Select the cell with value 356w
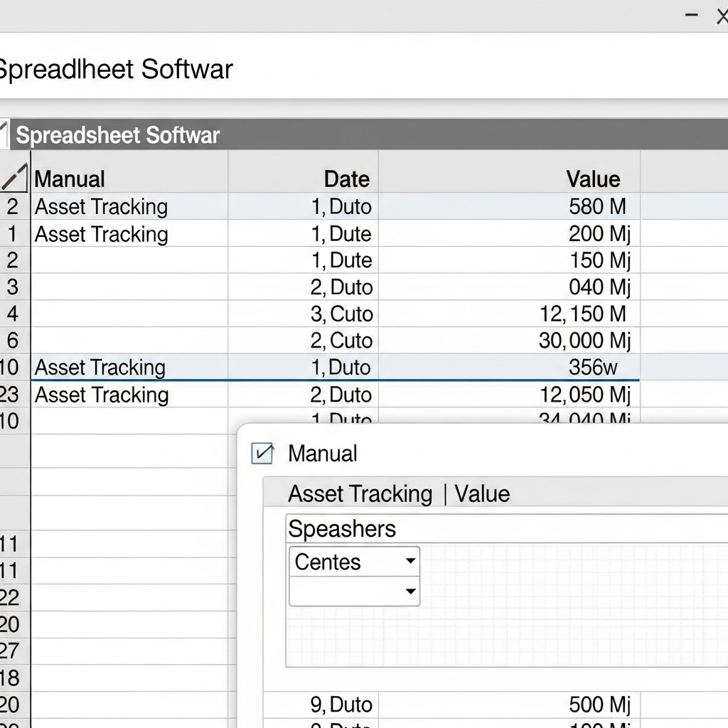 (x=593, y=368)
